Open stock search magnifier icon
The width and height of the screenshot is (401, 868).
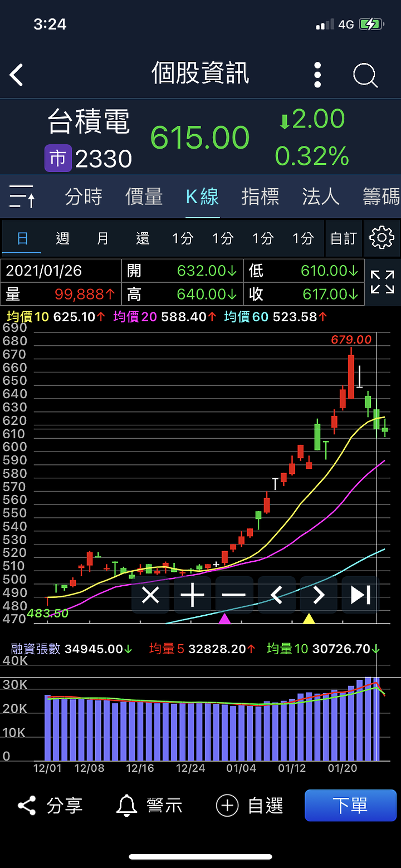(x=365, y=75)
